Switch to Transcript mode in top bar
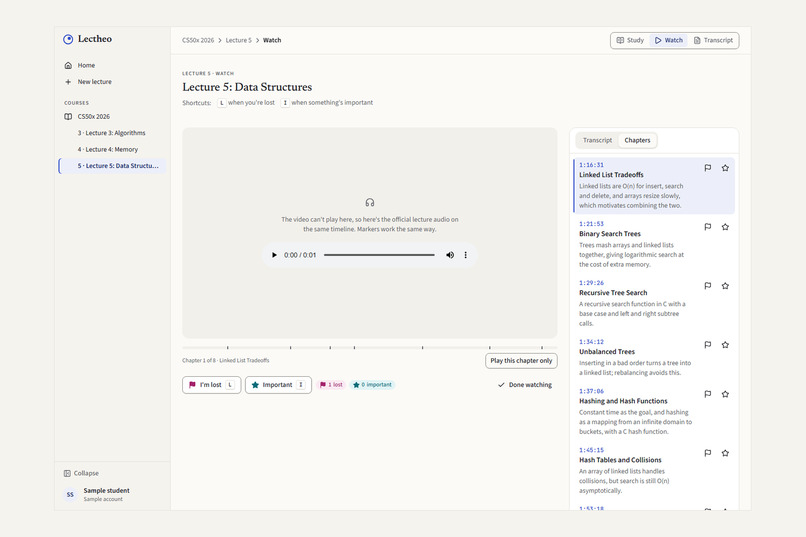 pos(713,40)
